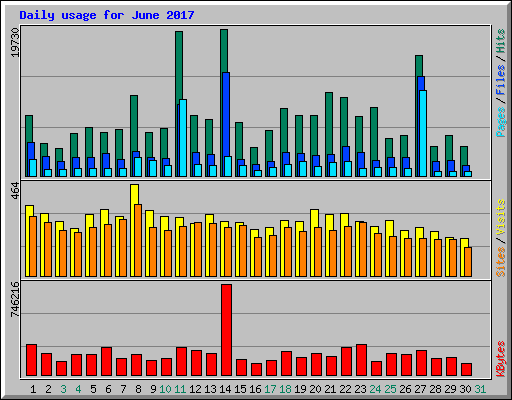Click weekend day 3 on the date axis
Screen dimensions: 512x400
tap(63, 389)
